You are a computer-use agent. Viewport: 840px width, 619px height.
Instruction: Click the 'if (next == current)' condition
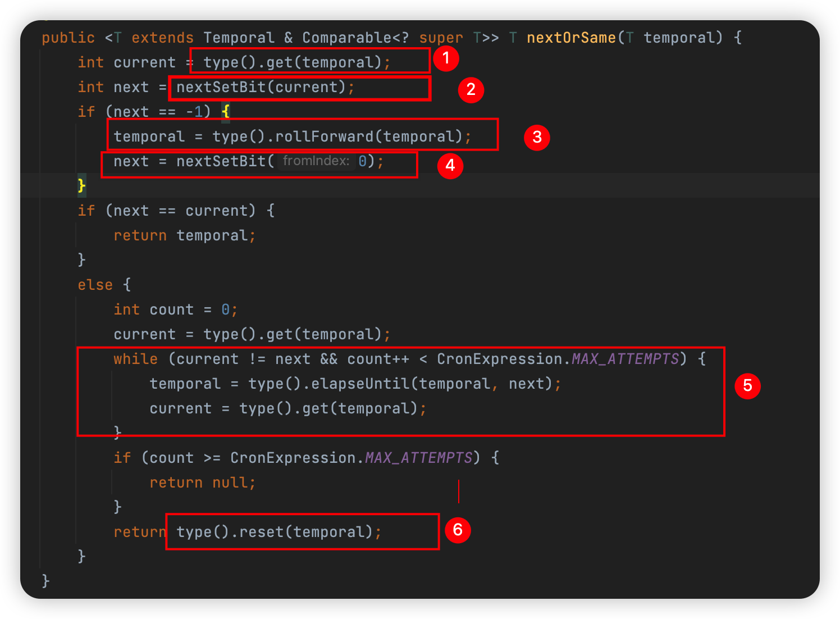point(167,211)
